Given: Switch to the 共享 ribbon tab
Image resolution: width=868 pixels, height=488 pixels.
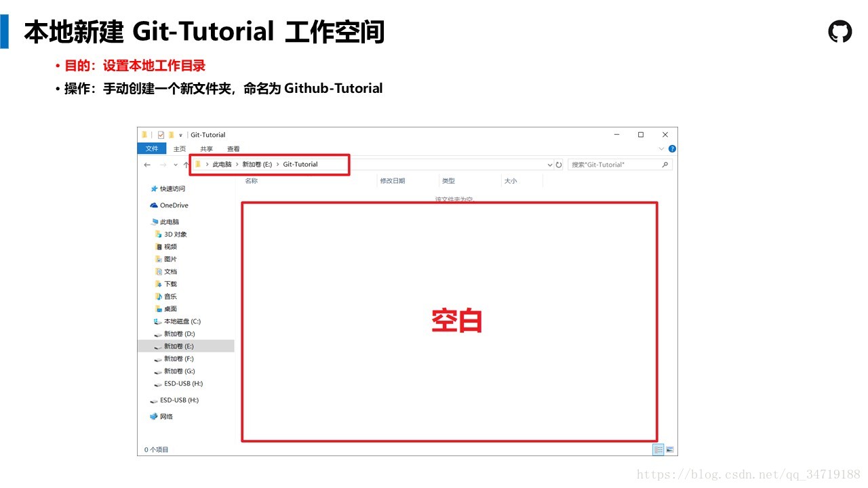Looking at the screenshot, I should (206, 149).
